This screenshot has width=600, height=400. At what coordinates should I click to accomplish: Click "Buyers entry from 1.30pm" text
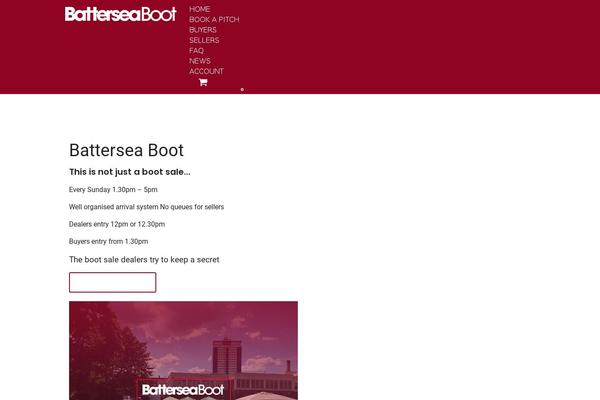tap(108, 241)
